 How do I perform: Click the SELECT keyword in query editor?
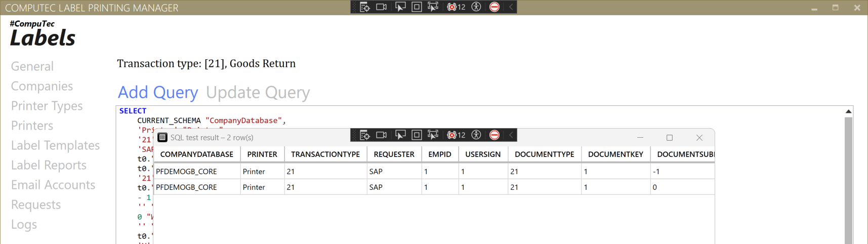click(x=133, y=111)
